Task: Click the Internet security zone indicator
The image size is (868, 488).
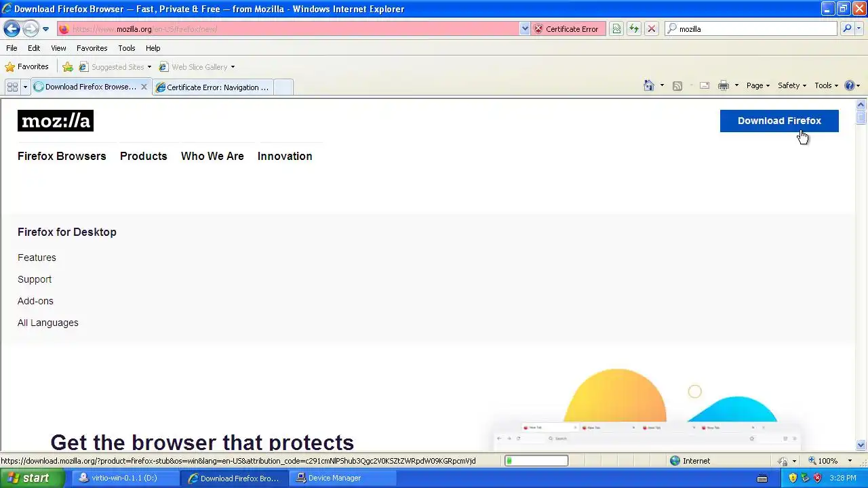Action: pos(690,461)
